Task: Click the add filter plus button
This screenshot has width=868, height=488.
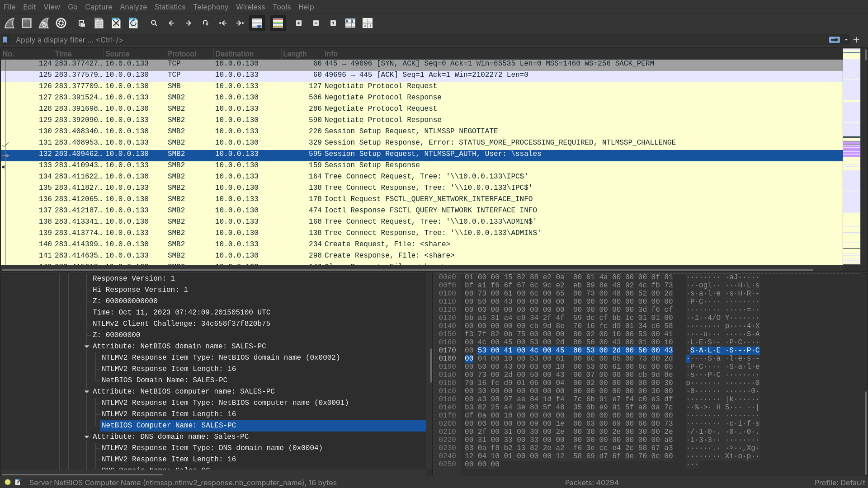Action: click(856, 40)
